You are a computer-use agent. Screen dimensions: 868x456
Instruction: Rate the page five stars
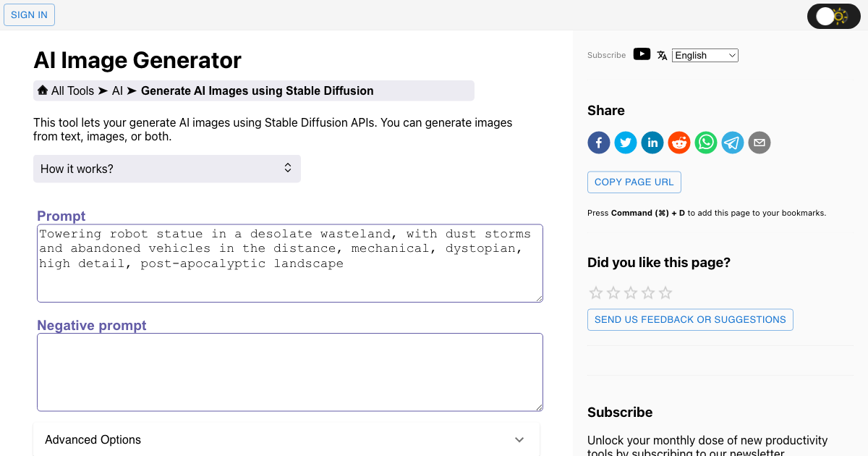tap(665, 292)
